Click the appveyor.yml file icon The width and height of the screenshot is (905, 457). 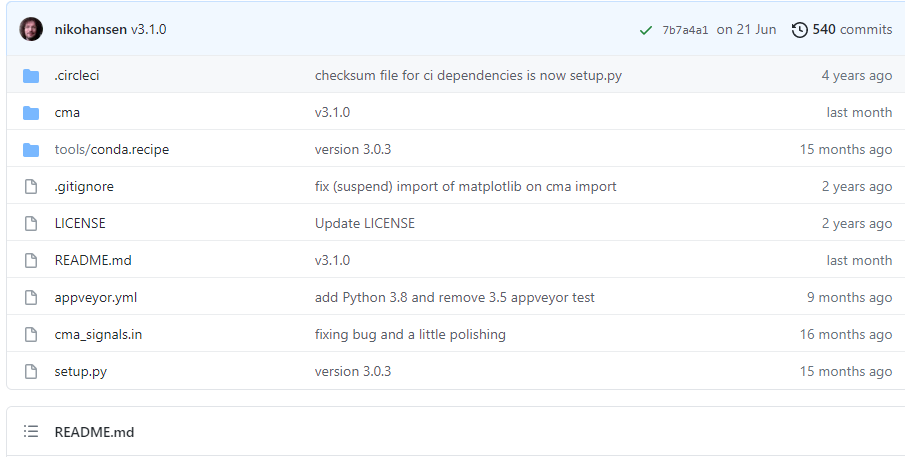click(31, 298)
